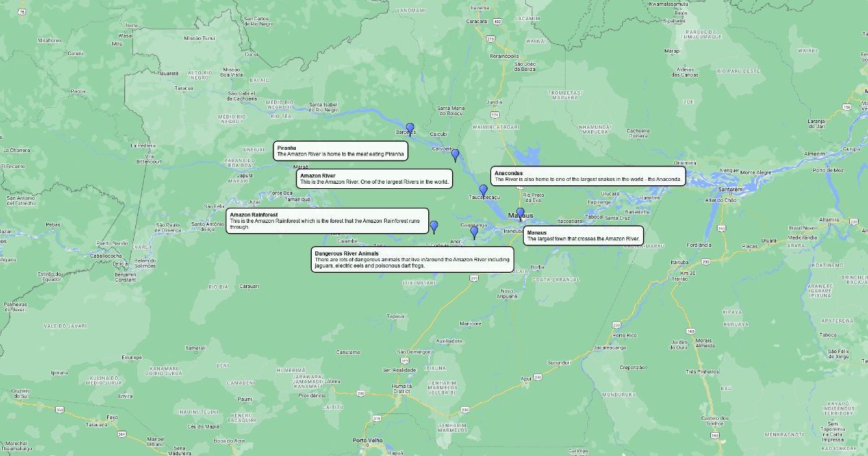Click the Humaitá town label
Viewport: 868px width, 456px height.
[401, 386]
